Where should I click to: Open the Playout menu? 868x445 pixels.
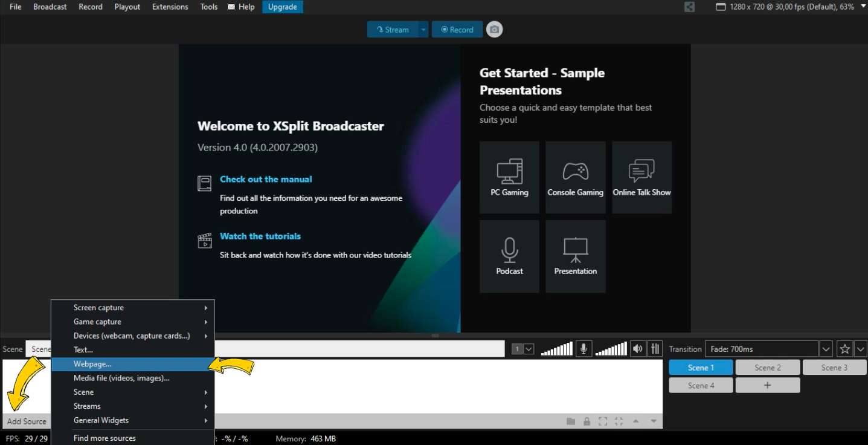pyautogui.click(x=127, y=7)
